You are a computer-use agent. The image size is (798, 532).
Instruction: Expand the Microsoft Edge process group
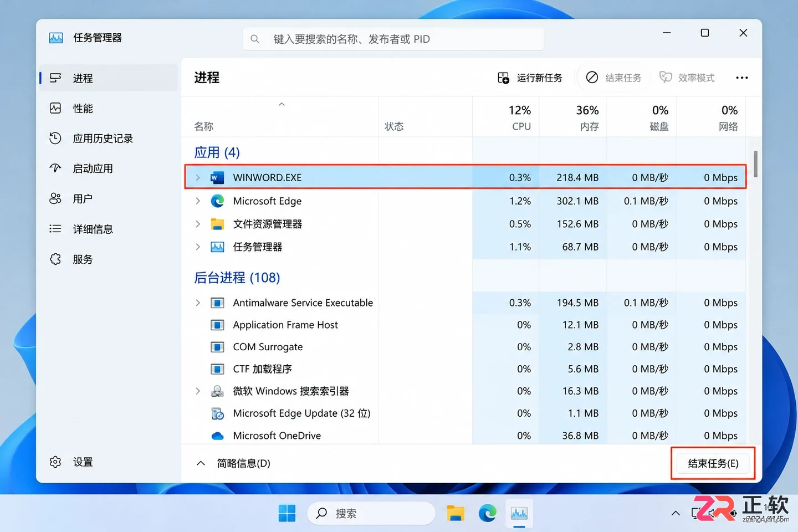click(x=198, y=201)
